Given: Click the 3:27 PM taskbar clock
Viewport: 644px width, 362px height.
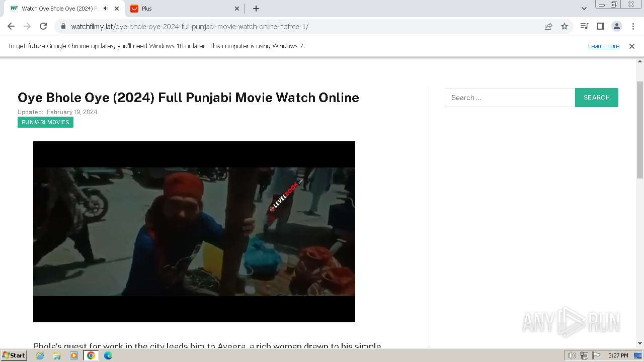Looking at the screenshot, I should coord(618,355).
